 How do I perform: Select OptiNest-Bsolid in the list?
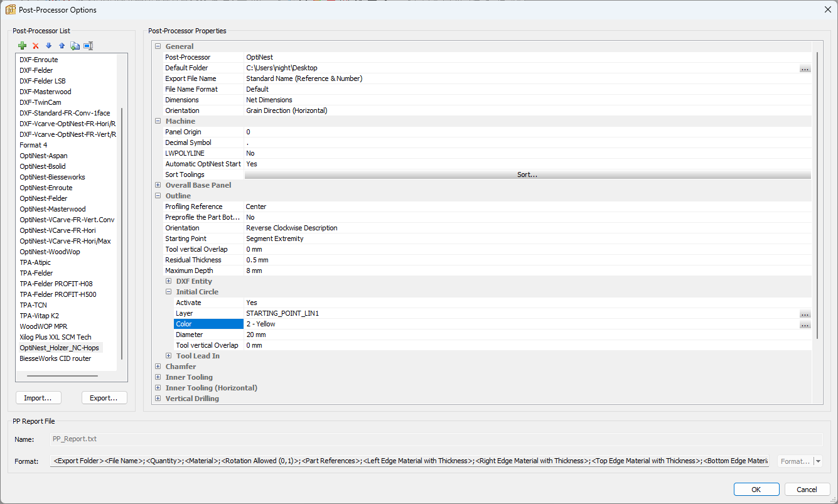pos(43,166)
